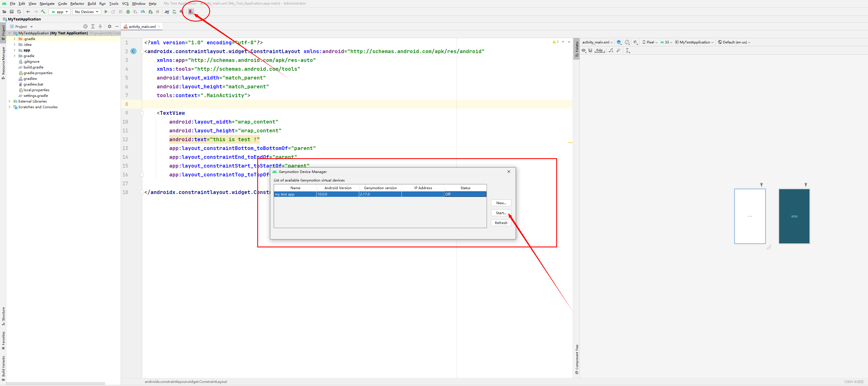Click the Make Project hammer icon
The image size is (868, 386).
click(43, 12)
